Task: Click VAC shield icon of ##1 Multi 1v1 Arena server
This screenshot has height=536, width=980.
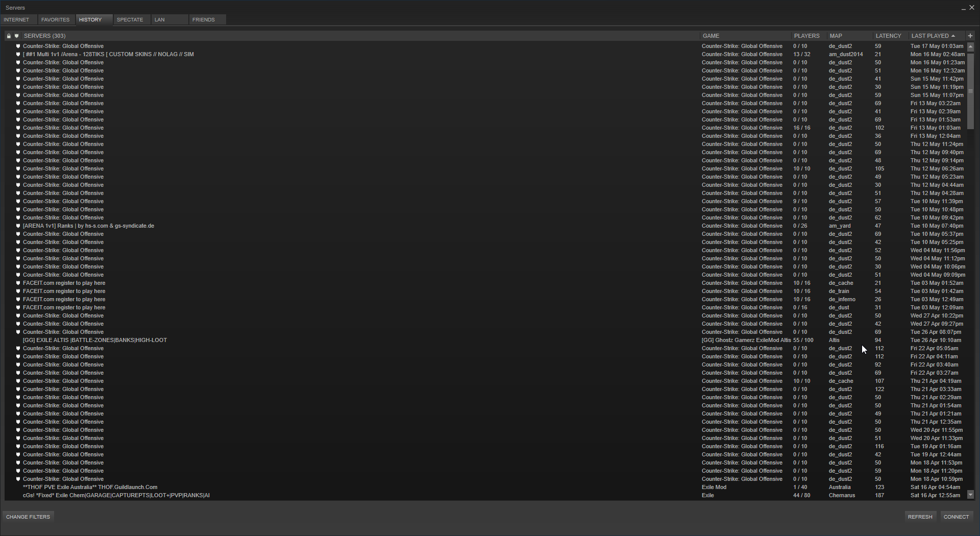Action: (x=18, y=54)
